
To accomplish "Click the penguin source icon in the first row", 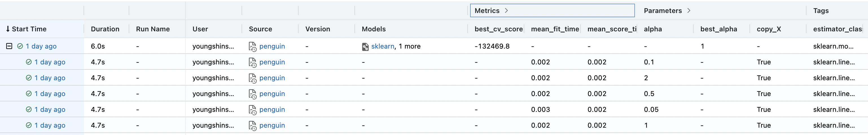I will 252,47.
